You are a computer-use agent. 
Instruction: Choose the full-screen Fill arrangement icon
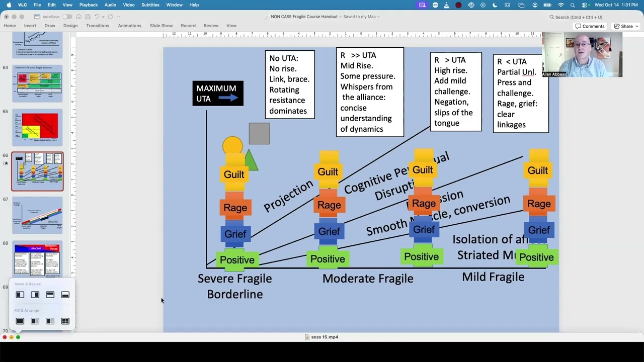(x=20, y=321)
